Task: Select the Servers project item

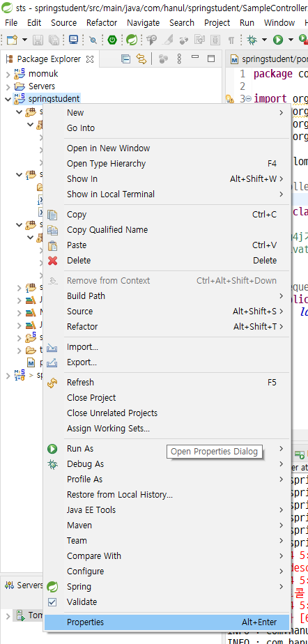Action: pyautogui.click(x=42, y=86)
